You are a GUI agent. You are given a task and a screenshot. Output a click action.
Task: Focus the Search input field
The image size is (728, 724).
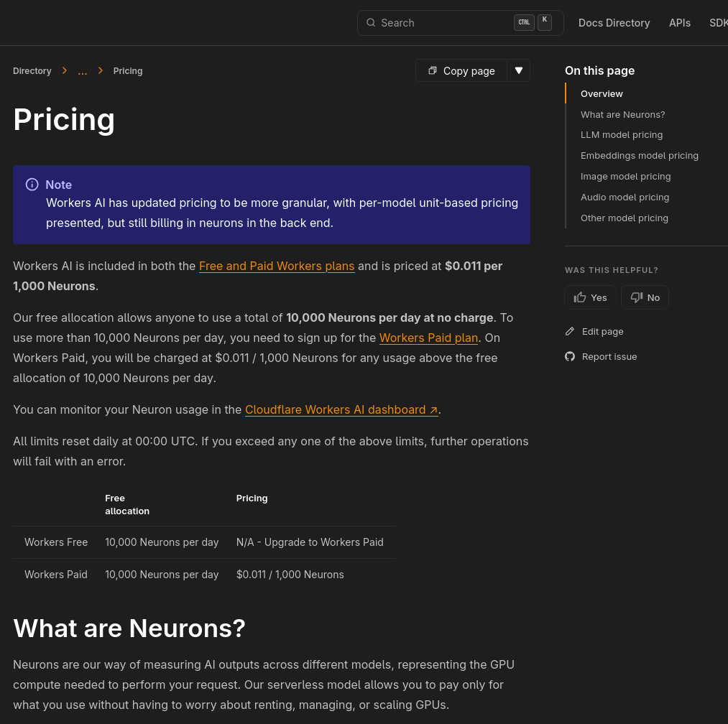point(460,23)
